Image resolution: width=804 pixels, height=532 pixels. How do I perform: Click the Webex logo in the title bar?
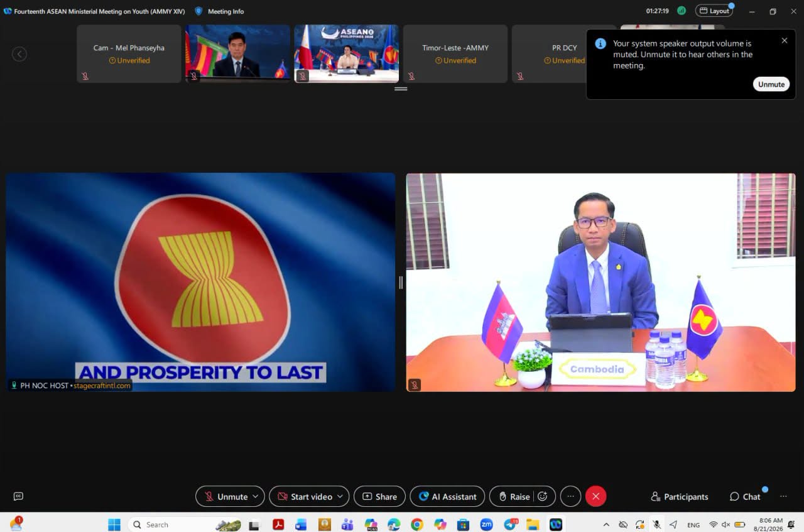8,11
